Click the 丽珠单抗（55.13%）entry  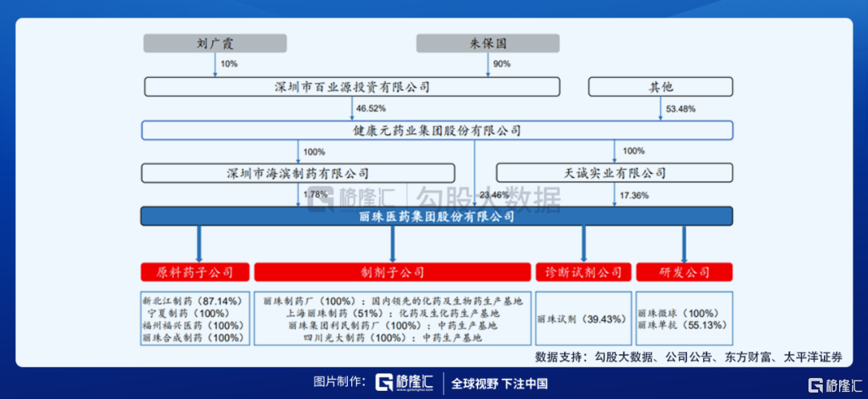point(682,325)
